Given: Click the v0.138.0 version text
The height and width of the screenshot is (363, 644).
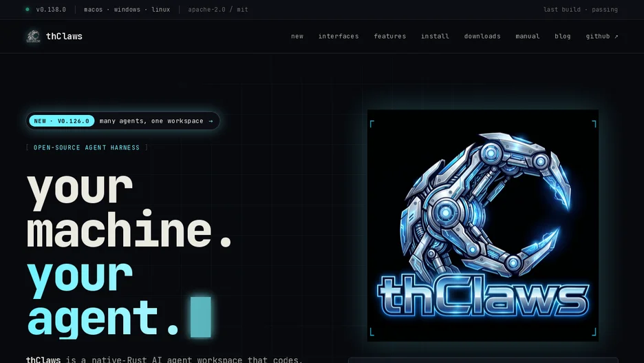Looking at the screenshot, I should pos(51,10).
